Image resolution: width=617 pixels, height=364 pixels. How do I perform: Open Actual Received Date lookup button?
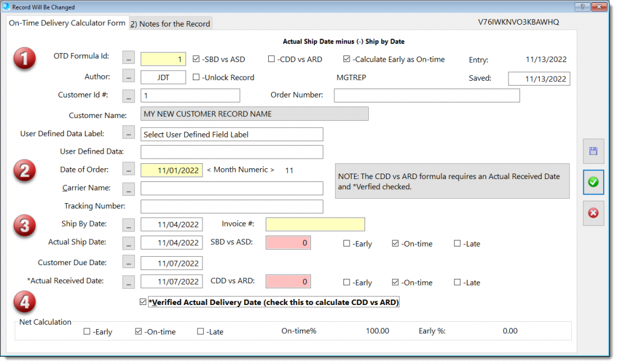(128, 282)
